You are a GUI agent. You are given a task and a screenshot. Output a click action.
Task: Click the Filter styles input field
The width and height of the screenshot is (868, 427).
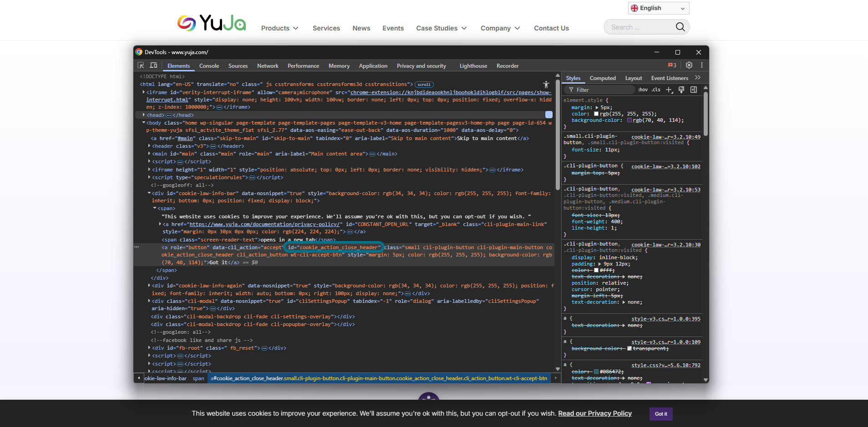(x=600, y=90)
